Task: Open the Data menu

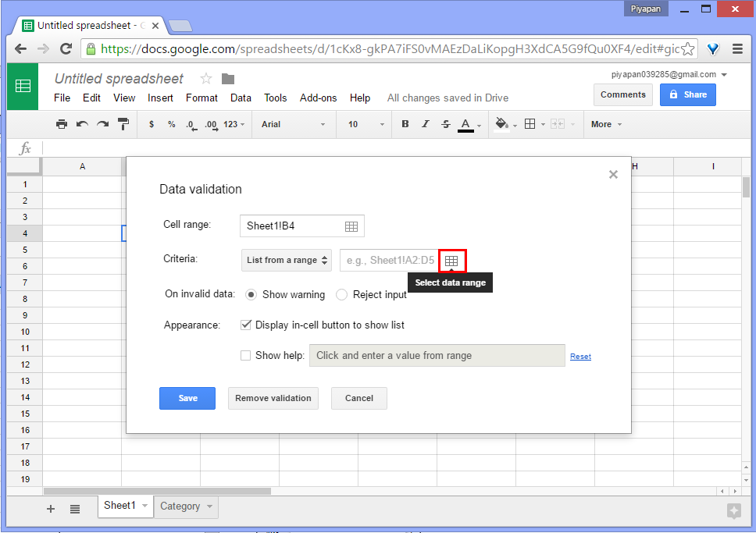Action: pyautogui.click(x=241, y=98)
